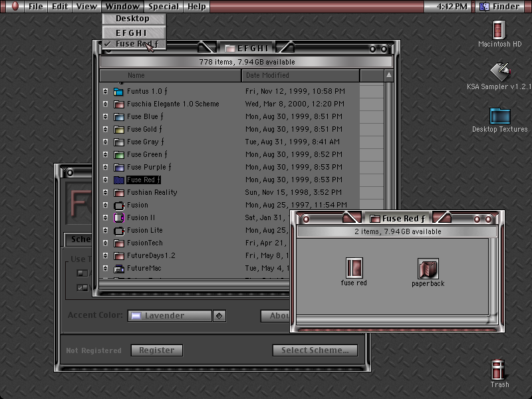This screenshot has width=532, height=399.
Task: Open the Apple menu icon
Action: [x=15, y=6]
